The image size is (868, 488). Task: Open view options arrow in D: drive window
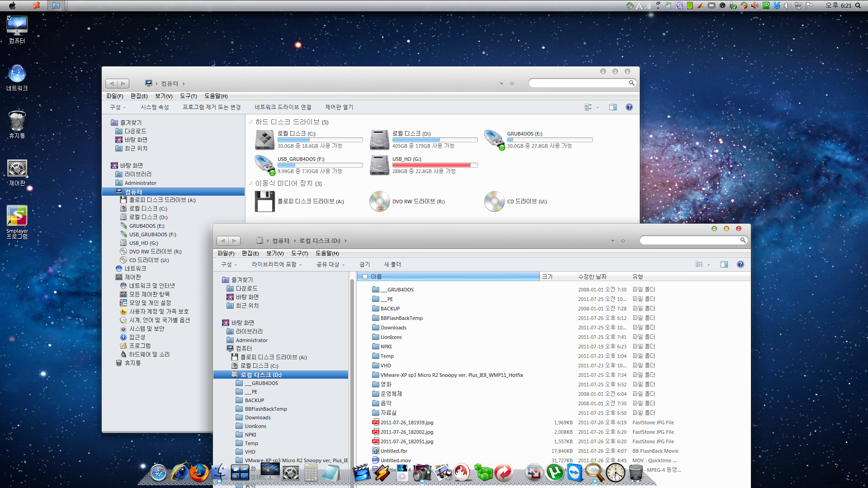[708, 265]
